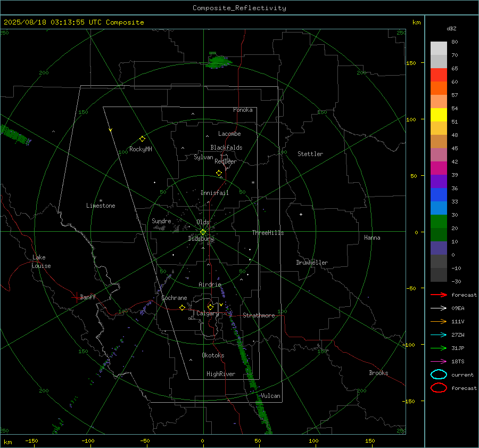Click the red cross marker at Banff
Image resolution: width=479 pixels, height=448 pixels.
tap(76, 297)
